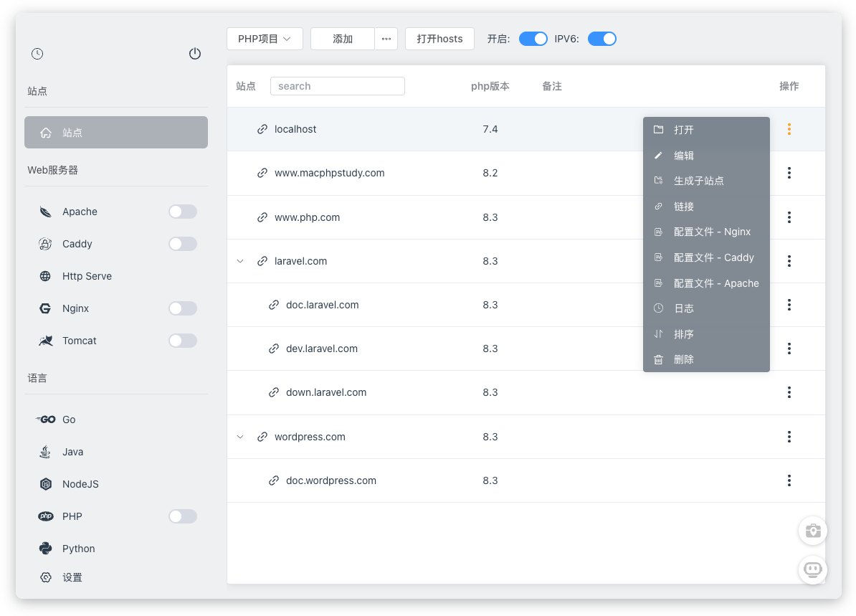Open the camera screenshot floating button
Image resolution: width=856 pixels, height=616 pixels.
pos(812,531)
